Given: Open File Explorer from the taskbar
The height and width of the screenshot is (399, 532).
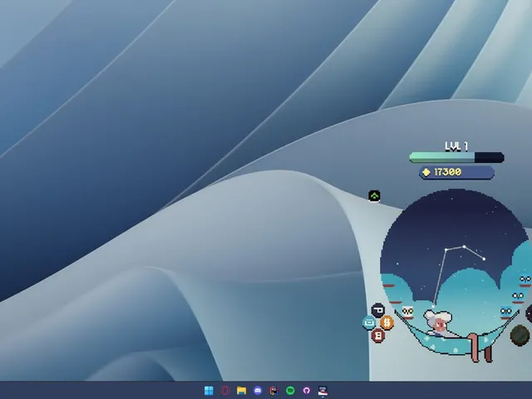Looking at the screenshot, I should pos(242,391).
